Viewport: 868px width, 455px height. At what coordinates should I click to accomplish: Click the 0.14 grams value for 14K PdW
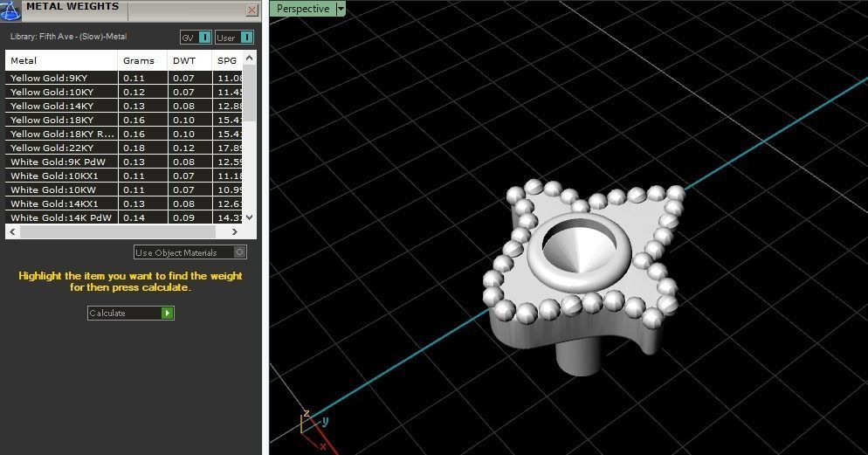(x=134, y=217)
